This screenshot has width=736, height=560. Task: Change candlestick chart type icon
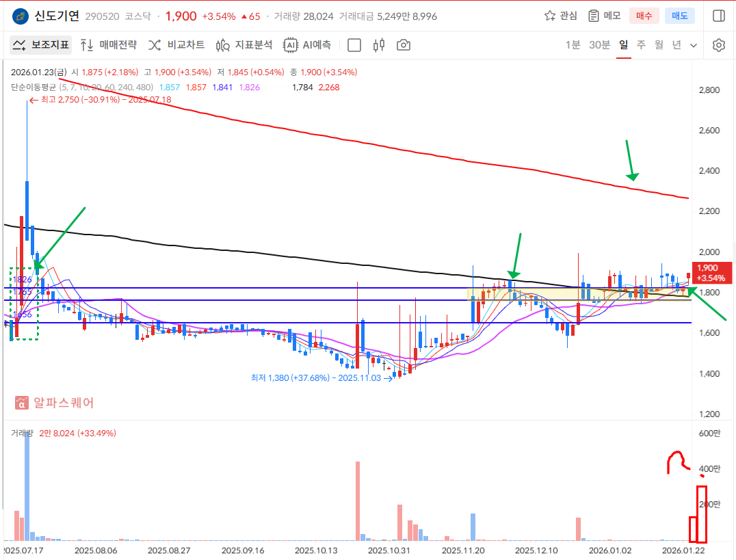click(x=379, y=45)
